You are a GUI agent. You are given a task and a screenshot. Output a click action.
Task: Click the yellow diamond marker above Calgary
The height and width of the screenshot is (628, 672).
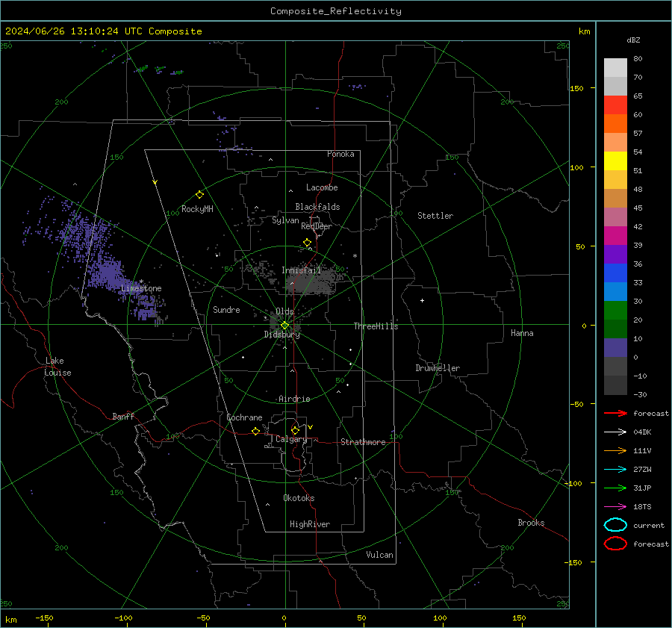[x=295, y=430]
